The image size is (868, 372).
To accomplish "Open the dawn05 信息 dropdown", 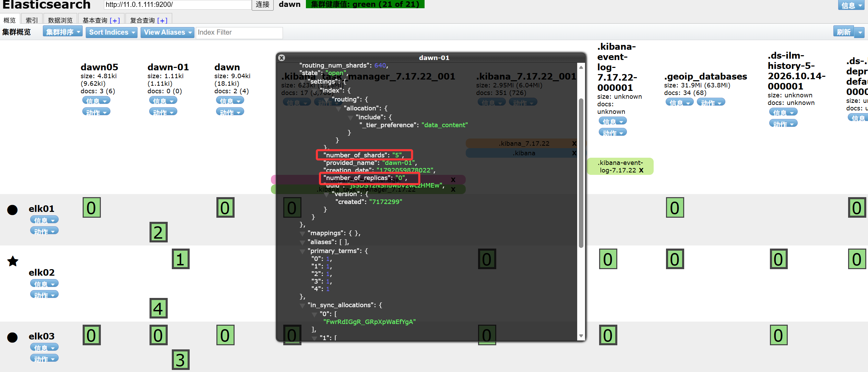I will point(96,100).
